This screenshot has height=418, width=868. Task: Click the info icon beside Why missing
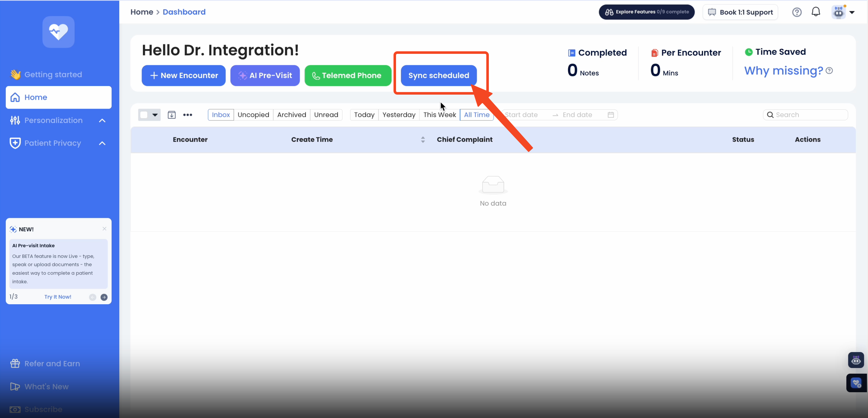tap(829, 71)
